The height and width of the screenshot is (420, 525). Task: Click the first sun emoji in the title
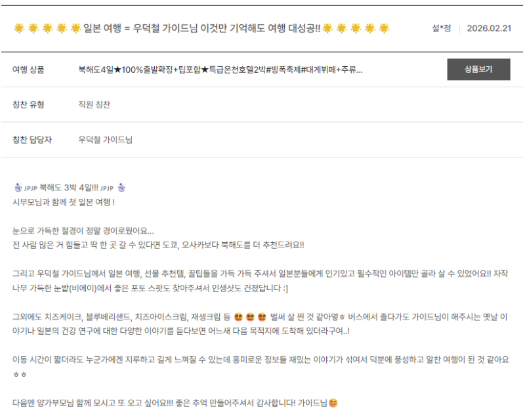coord(19,28)
